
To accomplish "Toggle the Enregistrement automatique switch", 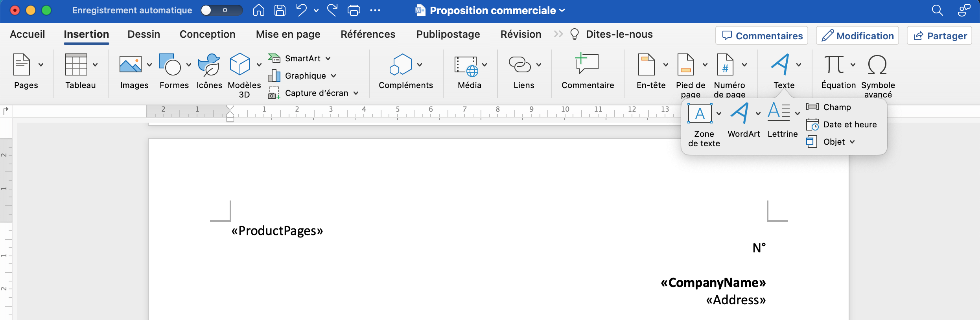I will point(221,10).
